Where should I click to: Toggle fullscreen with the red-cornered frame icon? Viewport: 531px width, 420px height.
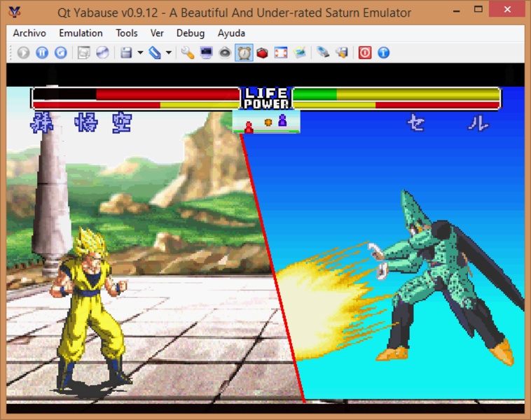tap(281, 52)
